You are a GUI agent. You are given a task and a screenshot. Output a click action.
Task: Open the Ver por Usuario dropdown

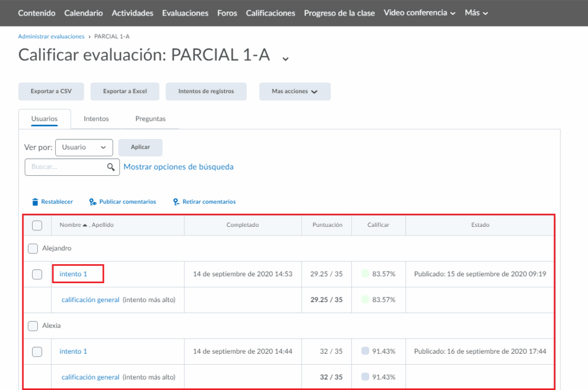(84, 147)
